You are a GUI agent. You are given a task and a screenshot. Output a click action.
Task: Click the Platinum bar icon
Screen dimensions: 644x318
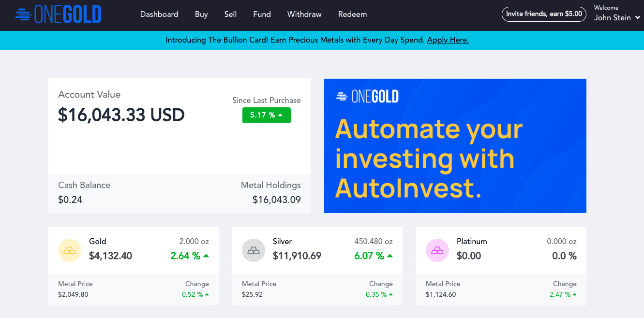[x=437, y=250]
